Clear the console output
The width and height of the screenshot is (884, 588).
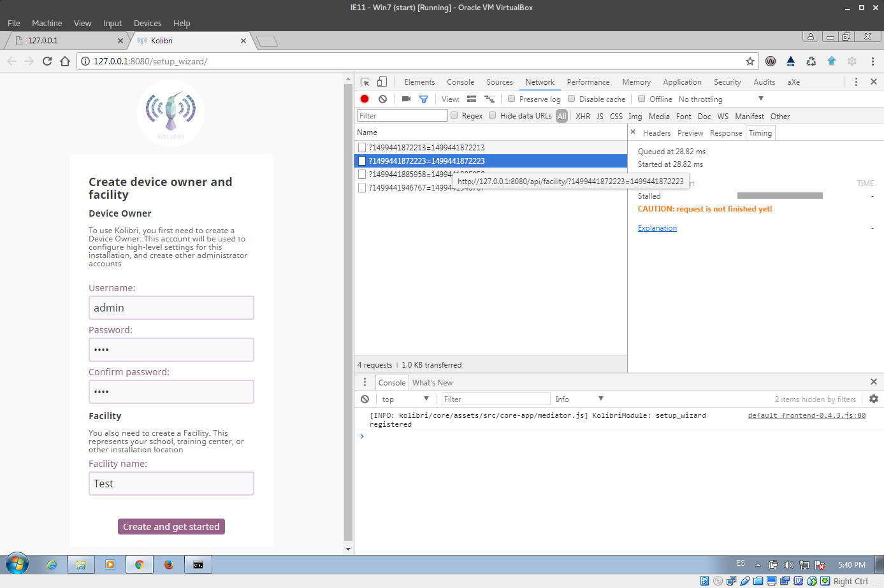(365, 399)
